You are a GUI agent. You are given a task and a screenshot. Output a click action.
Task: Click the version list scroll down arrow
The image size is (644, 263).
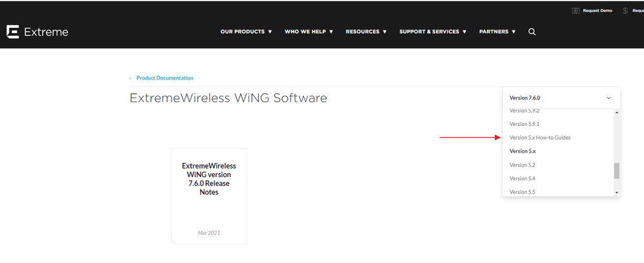[x=617, y=192]
